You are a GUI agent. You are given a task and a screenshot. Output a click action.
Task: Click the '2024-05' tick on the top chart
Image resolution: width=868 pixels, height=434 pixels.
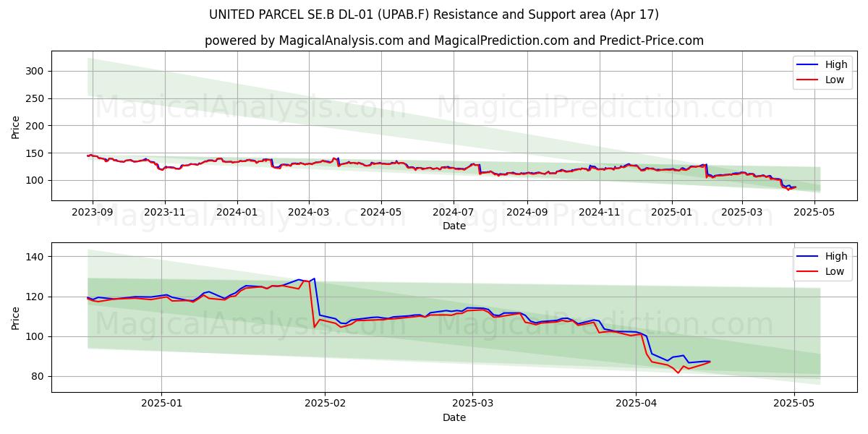click(x=380, y=213)
